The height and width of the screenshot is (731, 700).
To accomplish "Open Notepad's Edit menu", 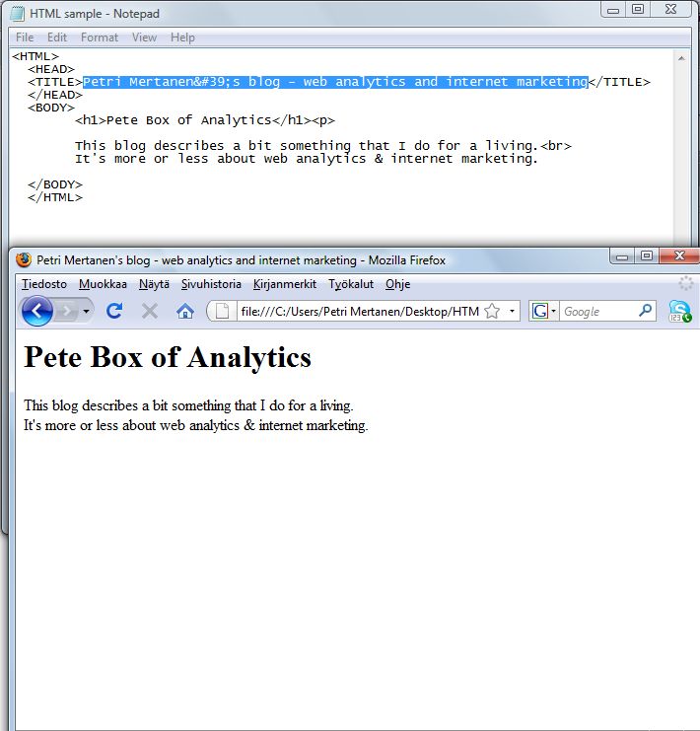I will tap(57, 37).
